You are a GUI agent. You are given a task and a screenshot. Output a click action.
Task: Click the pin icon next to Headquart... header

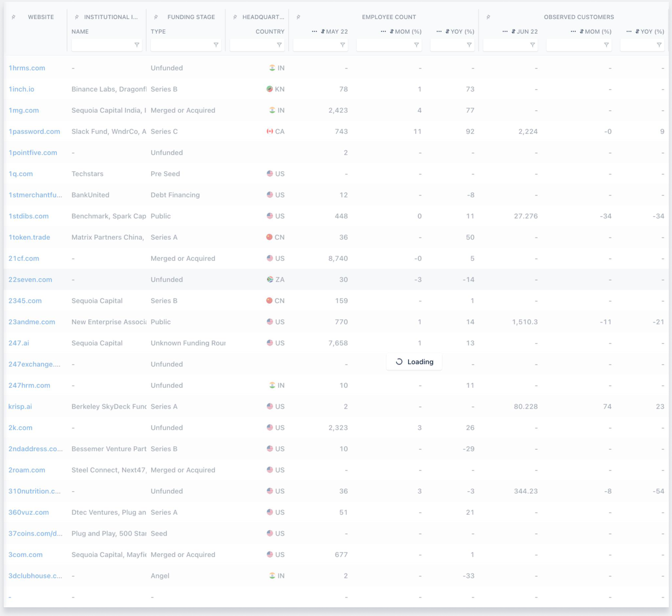[x=235, y=17]
